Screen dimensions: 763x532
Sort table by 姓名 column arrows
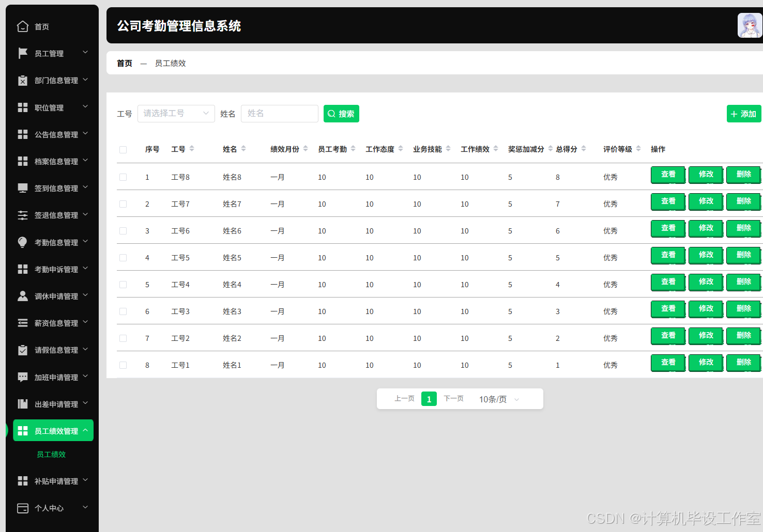pos(243,149)
